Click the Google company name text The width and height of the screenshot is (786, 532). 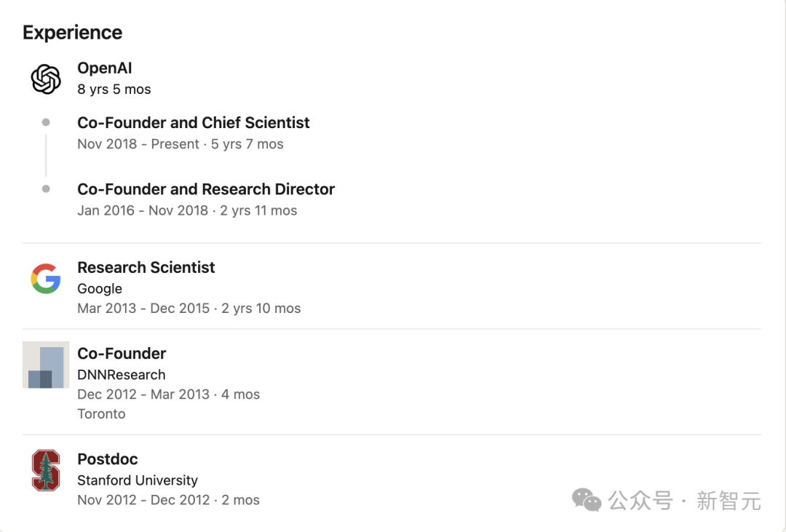coord(100,289)
